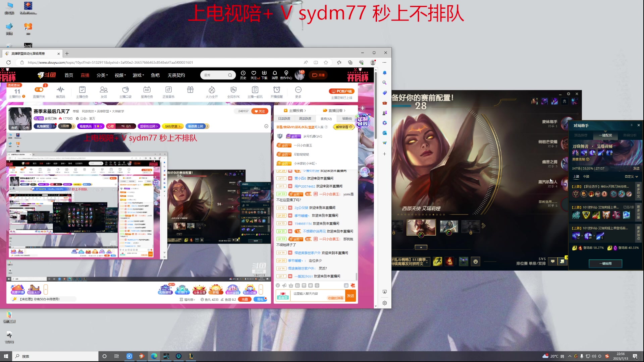Open the emoji picker in the chat bar
Image resolution: width=644 pixels, height=362 pixels.
tap(278, 286)
